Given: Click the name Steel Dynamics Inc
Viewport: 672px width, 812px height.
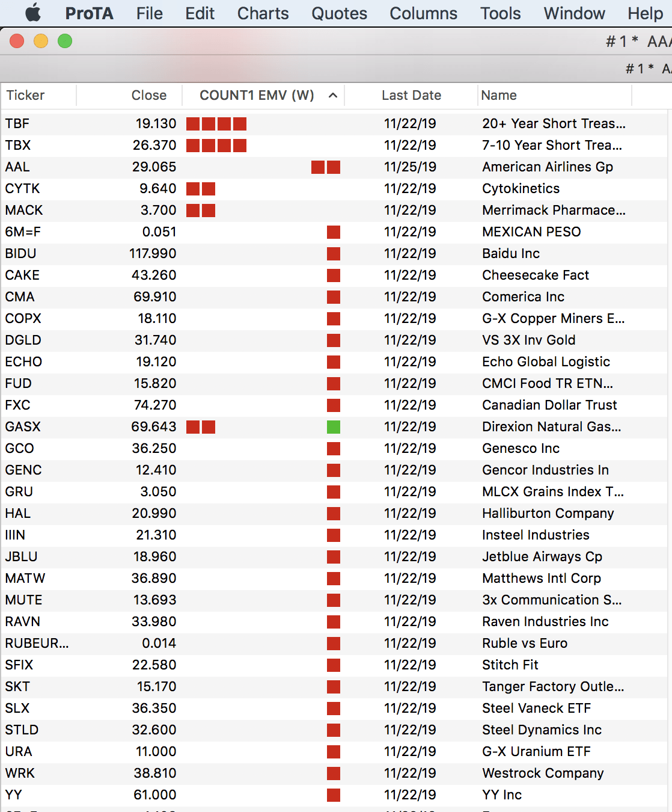Looking at the screenshot, I should 542,730.
